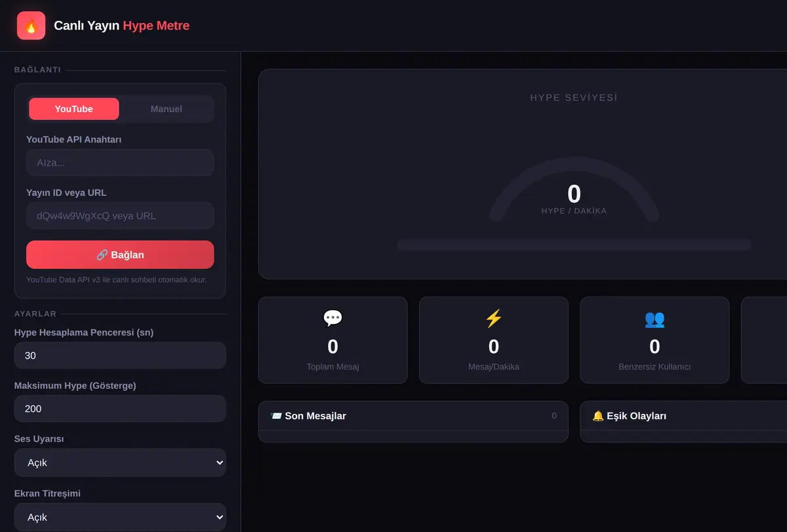This screenshot has height=532, width=787.
Task: Click the BAĞLANTI section heading
Action: coord(37,70)
